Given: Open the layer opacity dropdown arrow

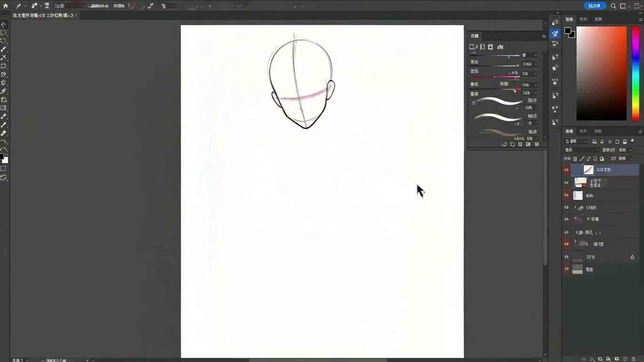Looking at the screenshot, I should click(x=631, y=150).
